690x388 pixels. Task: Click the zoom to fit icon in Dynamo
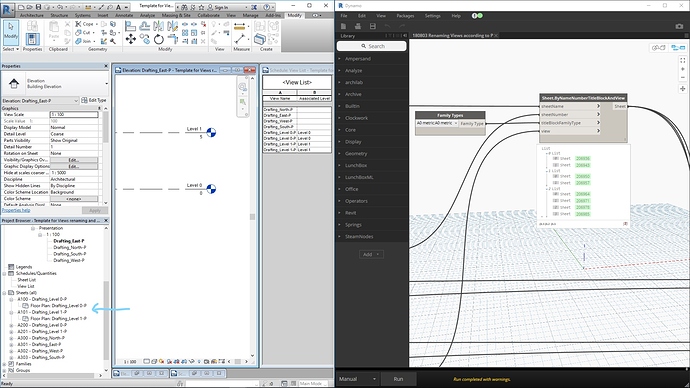click(x=683, y=60)
